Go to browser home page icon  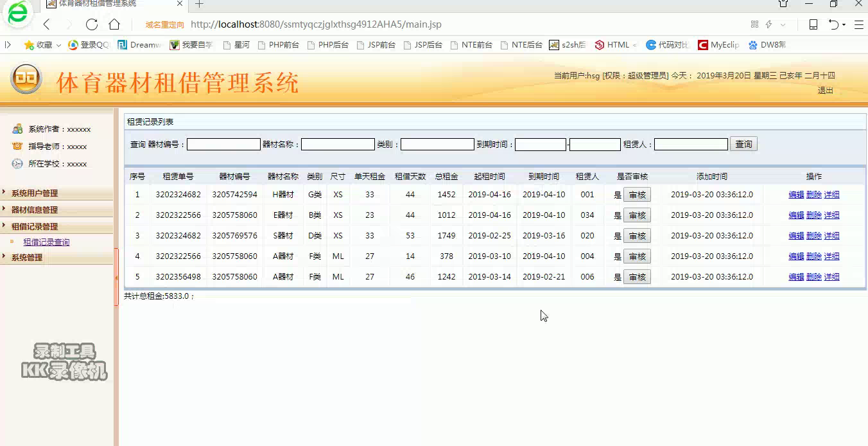(114, 24)
